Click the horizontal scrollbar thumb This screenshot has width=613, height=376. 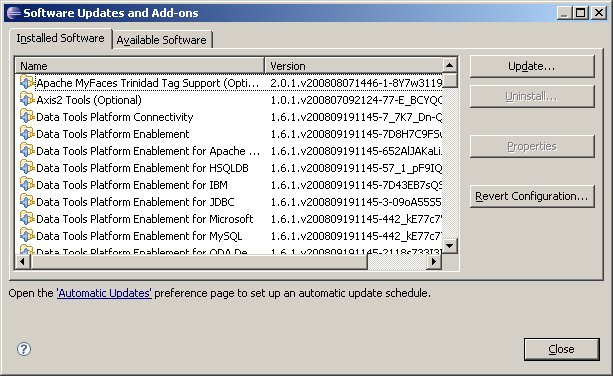(x=199, y=261)
